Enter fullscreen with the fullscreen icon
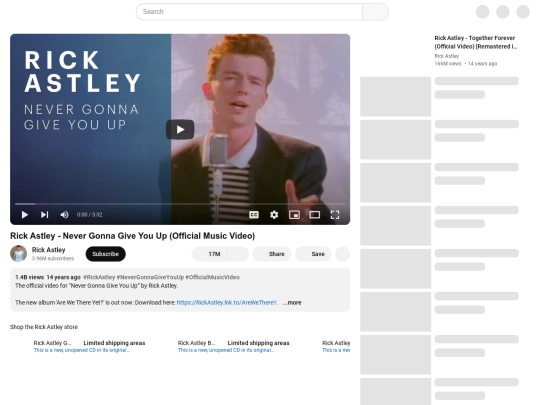This screenshot has height=405, width=540. click(x=335, y=215)
